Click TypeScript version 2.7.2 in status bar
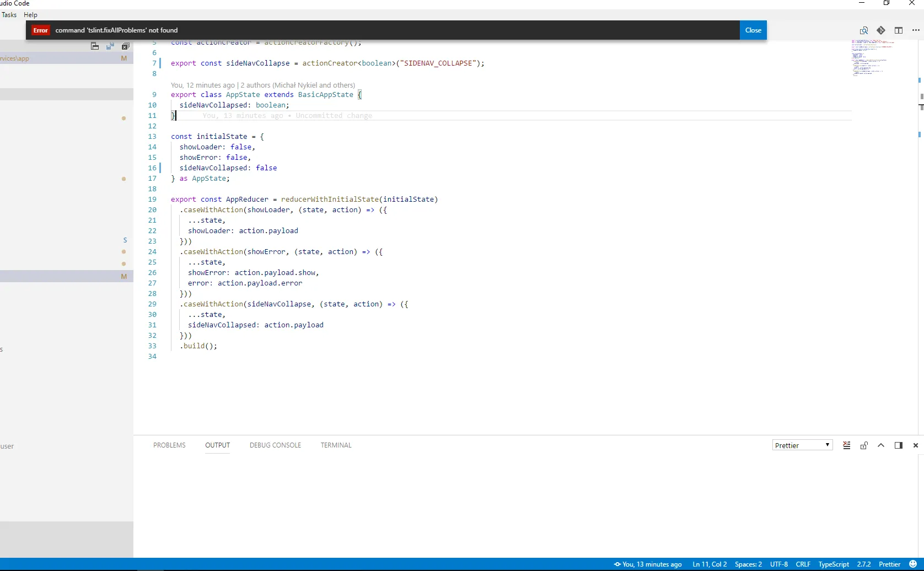Screen dimensions: 924x571 click(x=864, y=564)
